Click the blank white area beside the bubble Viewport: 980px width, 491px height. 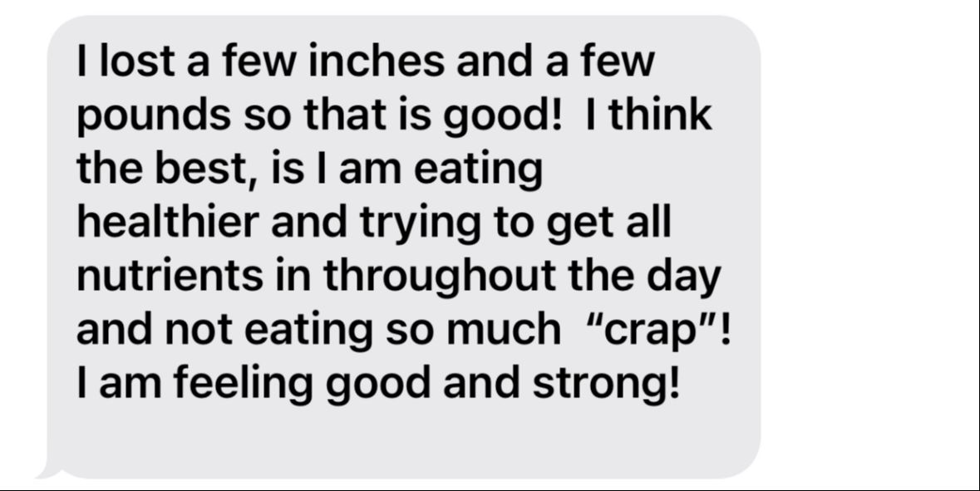click(x=870, y=243)
